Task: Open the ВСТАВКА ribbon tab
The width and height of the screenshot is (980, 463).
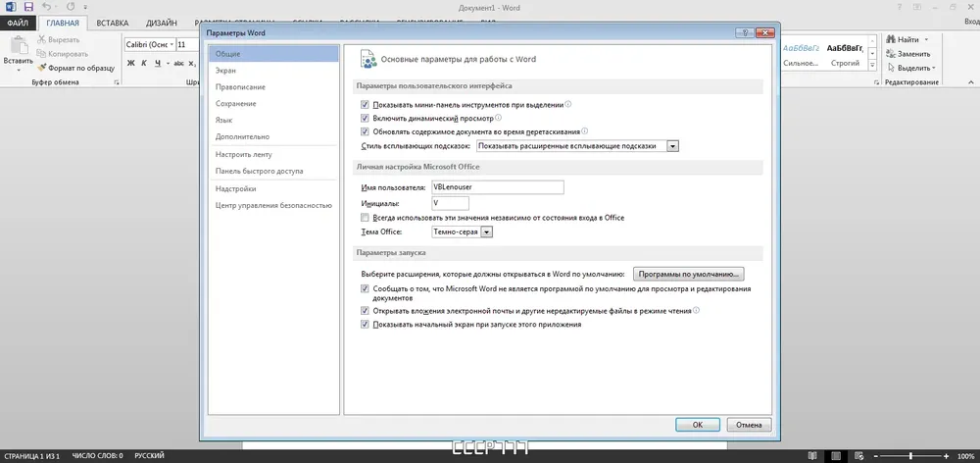Action: point(113,24)
